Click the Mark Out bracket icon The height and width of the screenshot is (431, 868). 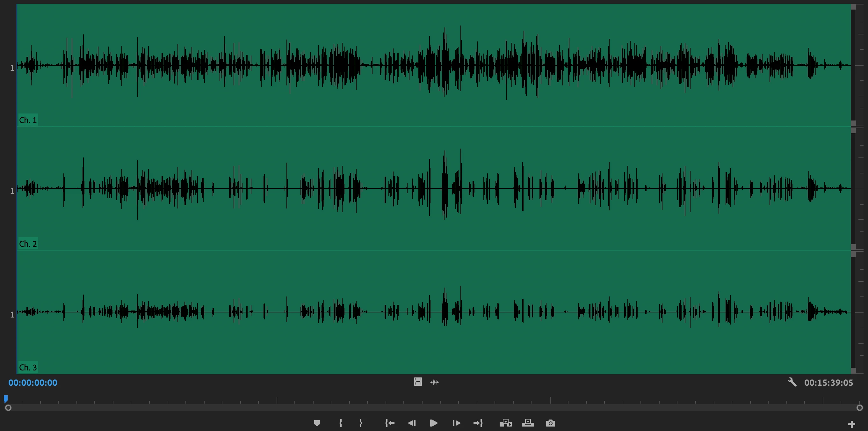pos(361,423)
